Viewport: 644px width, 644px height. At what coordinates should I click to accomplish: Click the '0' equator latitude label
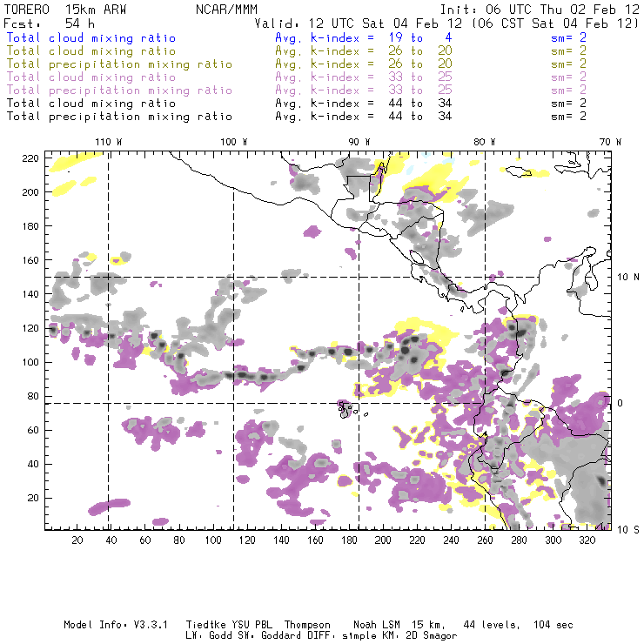[621, 403]
